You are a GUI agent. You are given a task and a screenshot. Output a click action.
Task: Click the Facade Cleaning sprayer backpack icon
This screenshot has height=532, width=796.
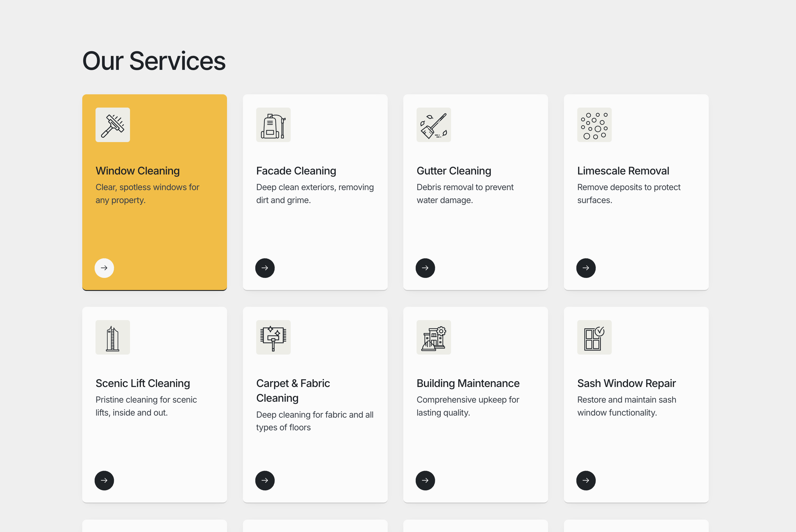(x=273, y=125)
